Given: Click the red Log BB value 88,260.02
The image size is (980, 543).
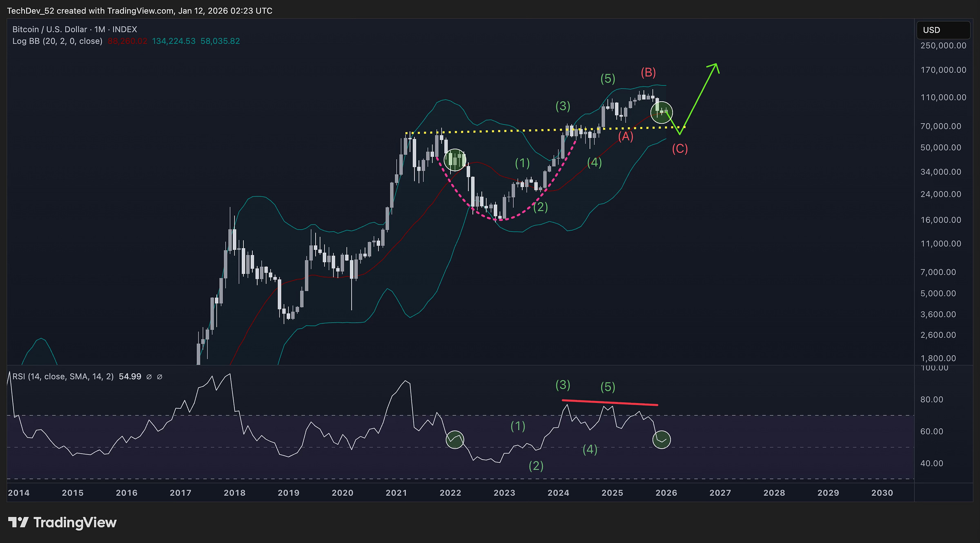Looking at the screenshot, I should [x=127, y=41].
